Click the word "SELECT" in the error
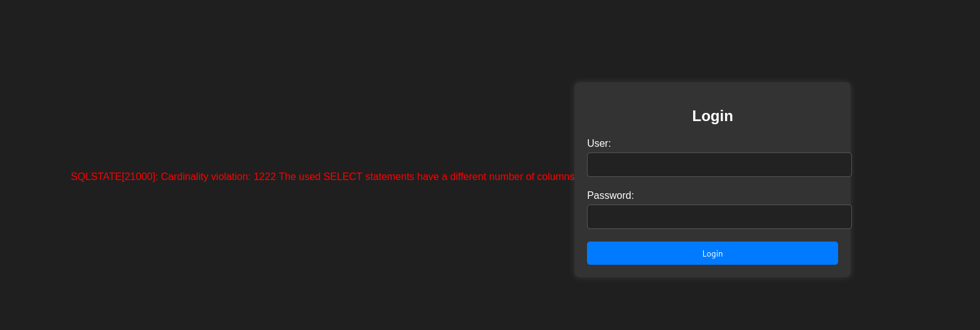Image resolution: width=980 pixels, height=330 pixels. pyautogui.click(x=343, y=176)
